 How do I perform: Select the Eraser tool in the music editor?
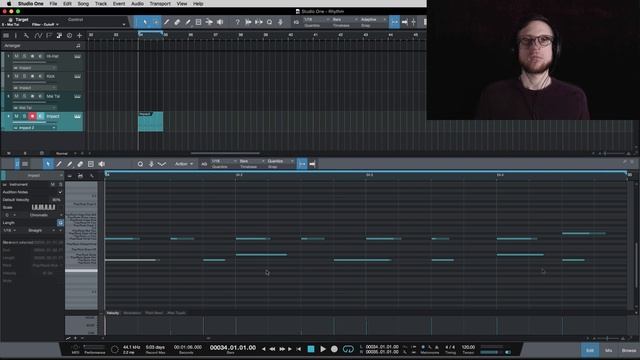[x=80, y=164]
